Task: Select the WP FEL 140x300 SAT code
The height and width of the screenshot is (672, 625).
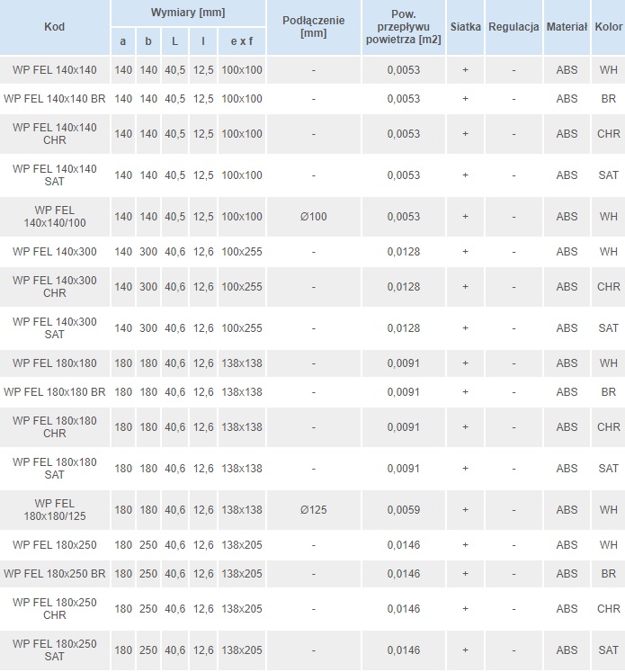Action: click(x=54, y=327)
